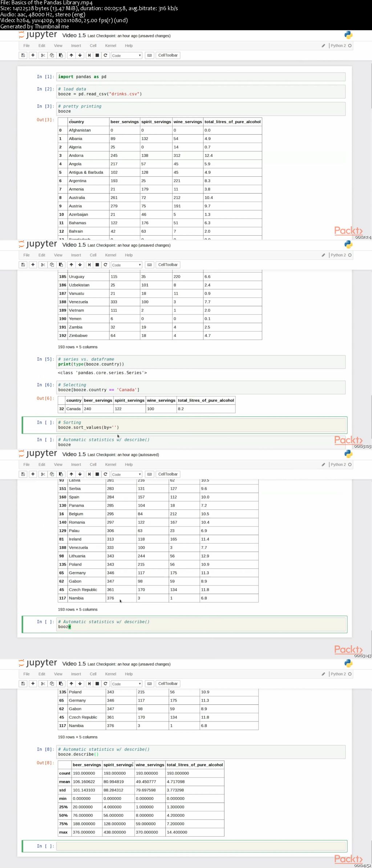This screenshot has width=372, height=868.
Task: Click the empty code cell below the describe output
Action: click(201, 846)
